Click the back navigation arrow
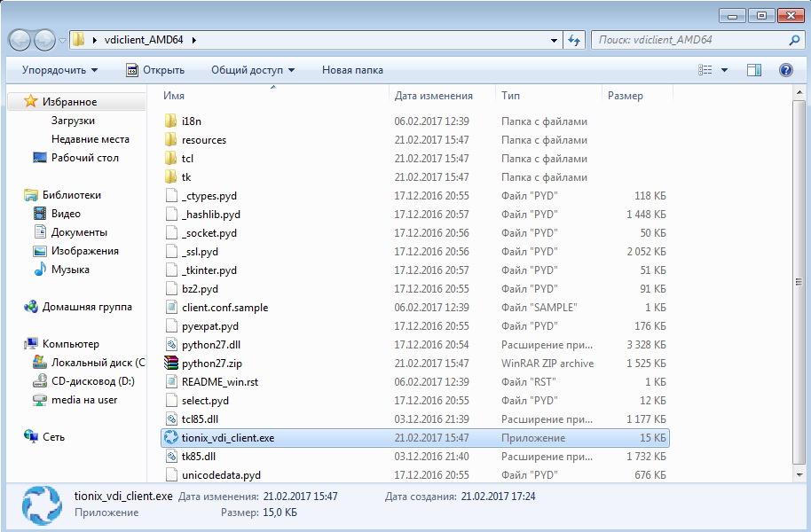 click(x=21, y=40)
